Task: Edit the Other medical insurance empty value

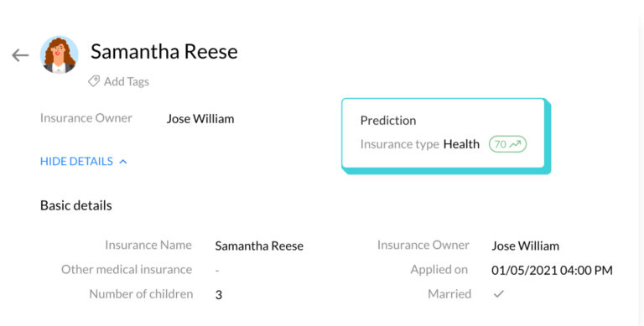Action: tap(217, 270)
